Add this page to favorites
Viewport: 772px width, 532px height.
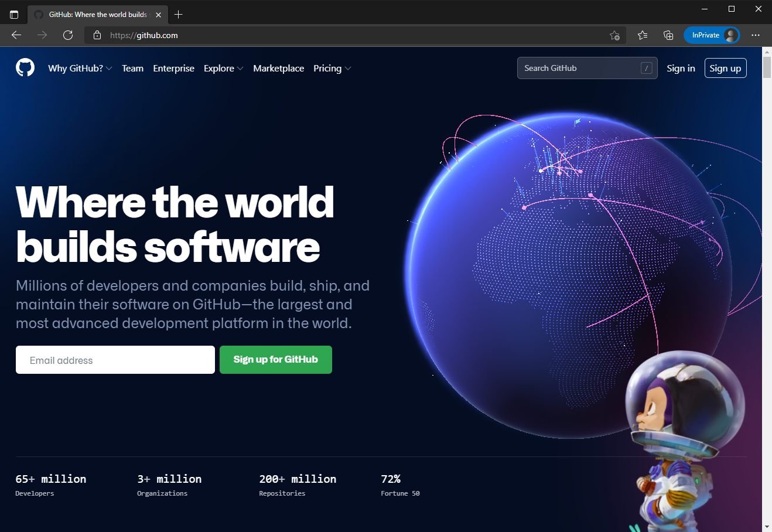click(x=614, y=35)
